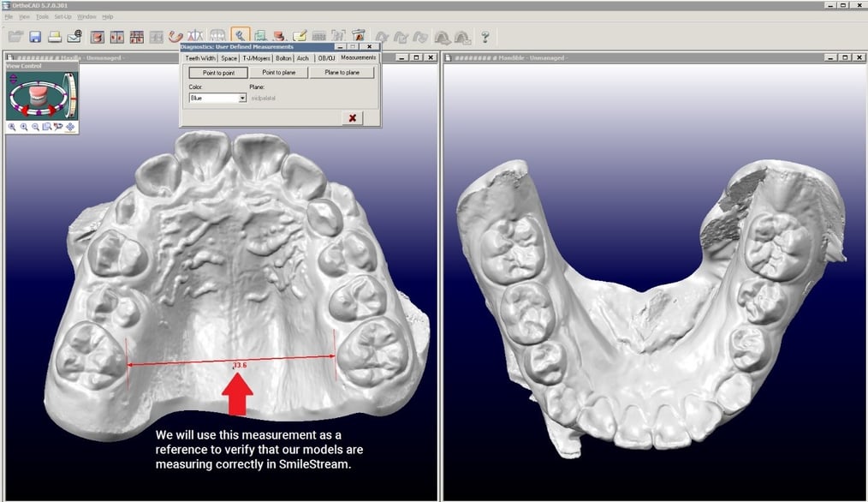
Task: Click the email model icon on the toolbar
Action: point(72,35)
